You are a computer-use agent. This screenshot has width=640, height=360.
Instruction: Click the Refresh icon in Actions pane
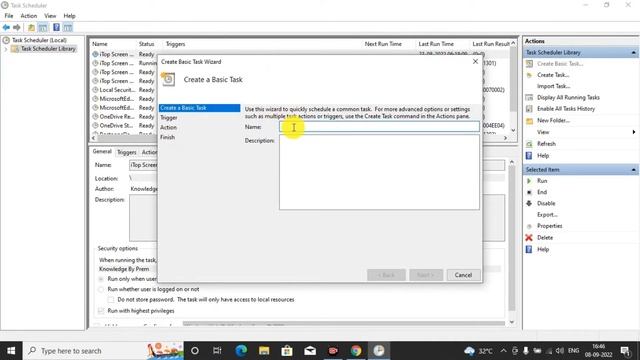(x=529, y=144)
